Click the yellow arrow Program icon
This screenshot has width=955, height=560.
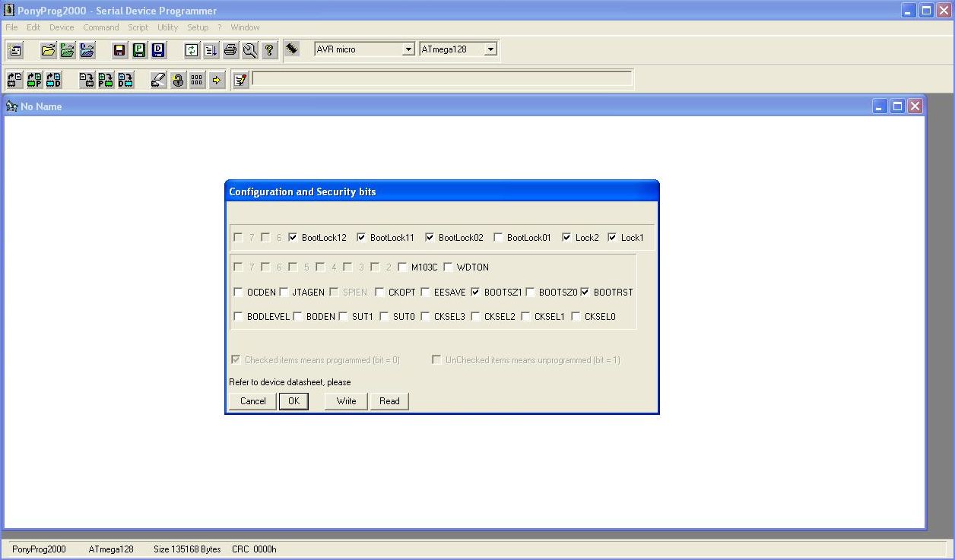point(217,80)
